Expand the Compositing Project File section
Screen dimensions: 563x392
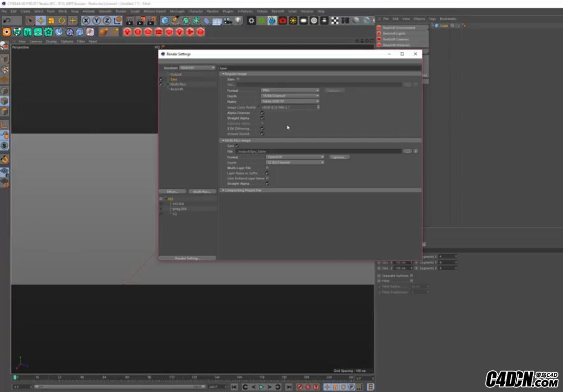click(x=223, y=190)
